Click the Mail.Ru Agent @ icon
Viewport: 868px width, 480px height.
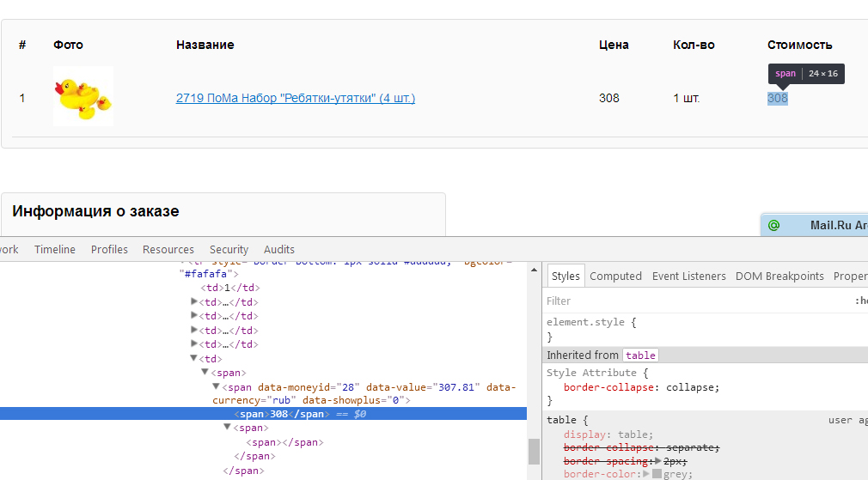[773, 226]
